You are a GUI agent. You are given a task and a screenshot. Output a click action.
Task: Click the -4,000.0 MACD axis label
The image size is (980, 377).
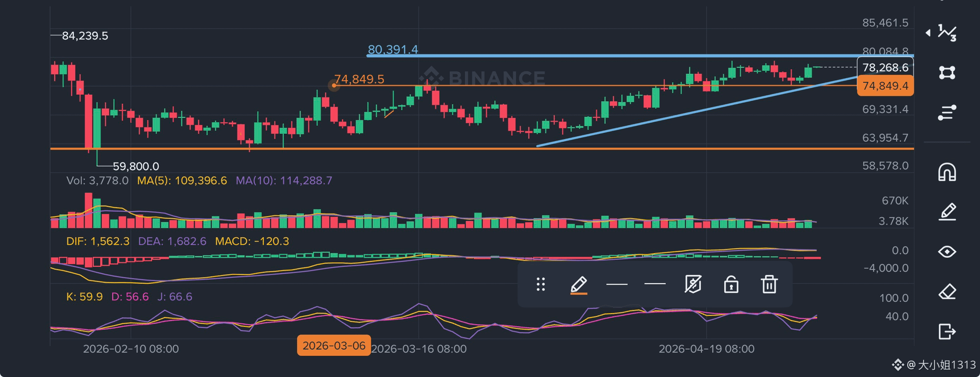pos(886,268)
